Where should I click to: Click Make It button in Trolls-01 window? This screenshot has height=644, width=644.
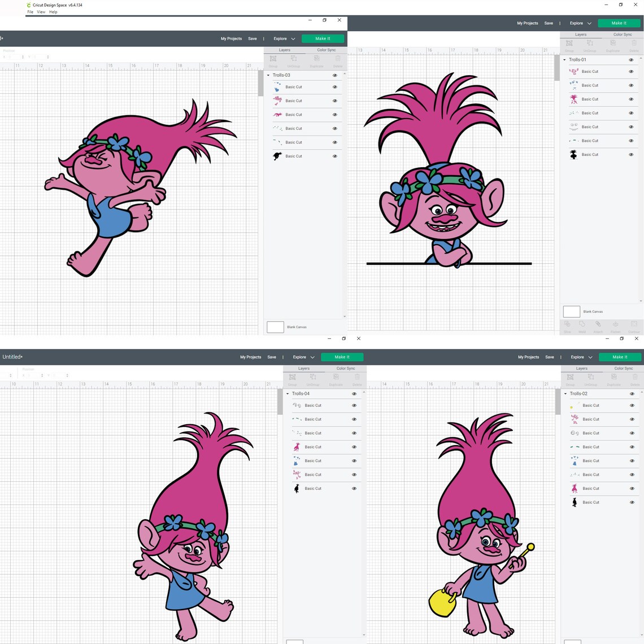[x=619, y=23]
